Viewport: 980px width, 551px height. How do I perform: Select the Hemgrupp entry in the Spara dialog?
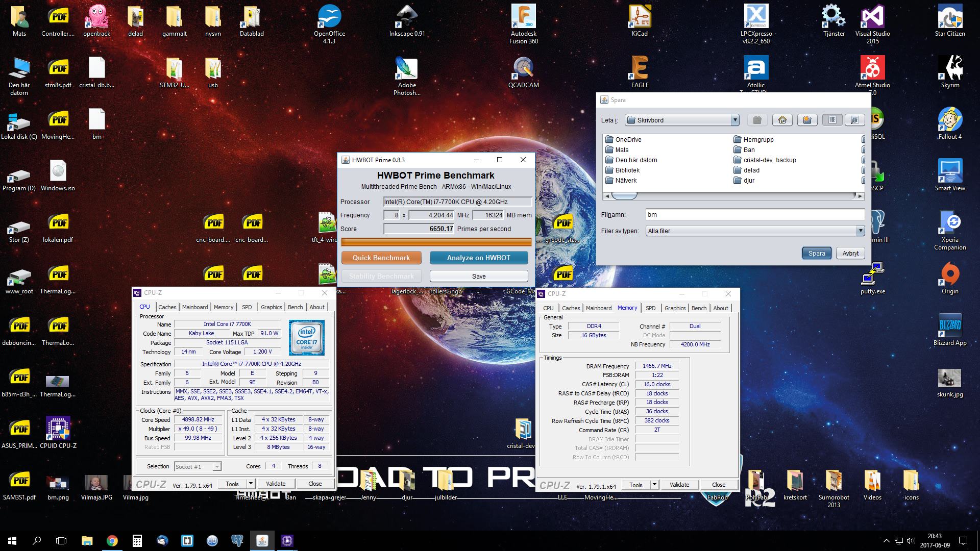tap(753, 139)
